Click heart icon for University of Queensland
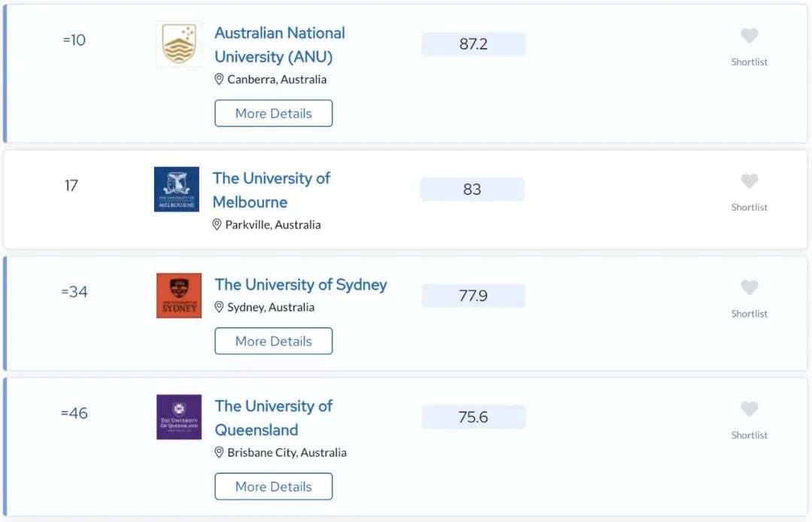Screen dimensions: 812x522 [749, 409]
